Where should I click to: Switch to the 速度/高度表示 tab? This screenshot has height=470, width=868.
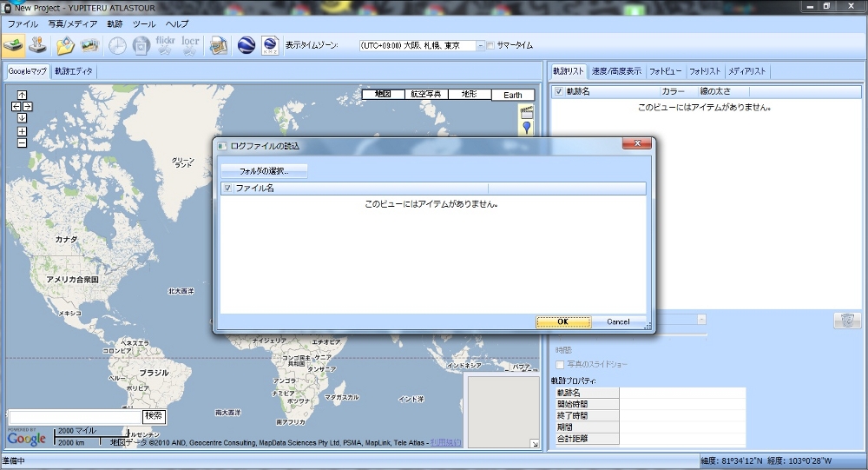point(616,71)
